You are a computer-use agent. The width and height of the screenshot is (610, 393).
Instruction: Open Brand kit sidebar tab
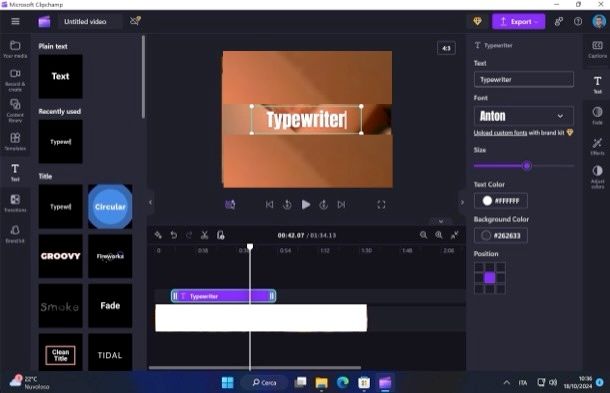click(15, 234)
